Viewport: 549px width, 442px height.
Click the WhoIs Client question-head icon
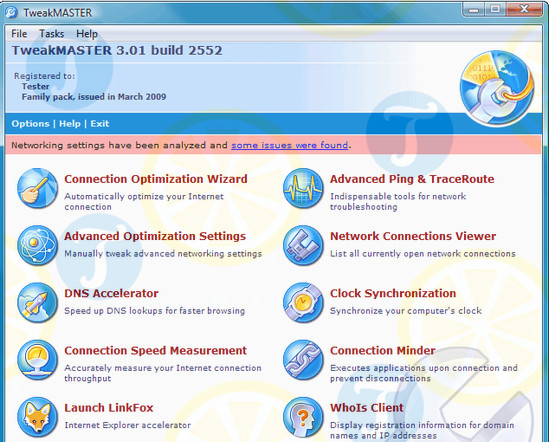tap(303, 417)
